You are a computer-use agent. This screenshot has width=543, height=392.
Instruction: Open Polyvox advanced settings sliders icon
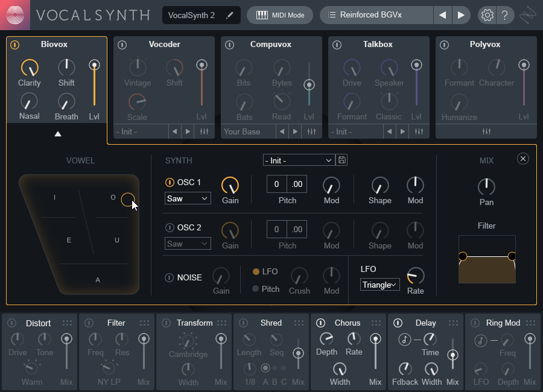[x=486, y=131]
